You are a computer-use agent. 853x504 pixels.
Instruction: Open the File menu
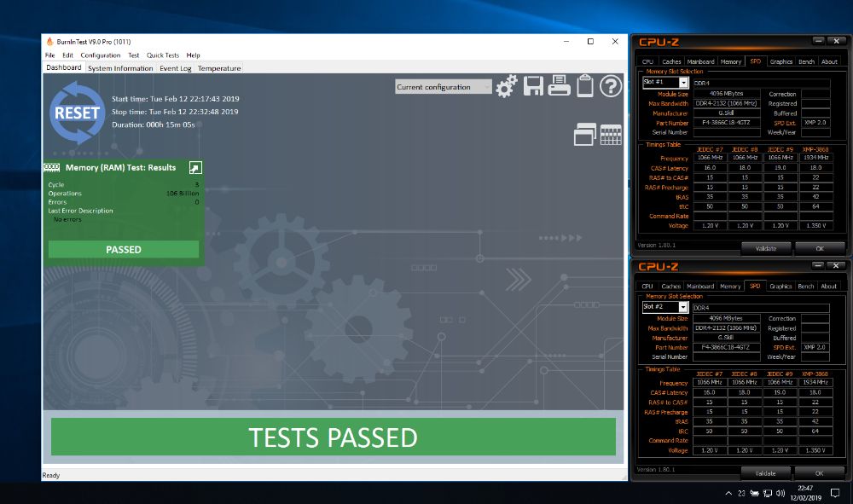[x=50, y=55]
